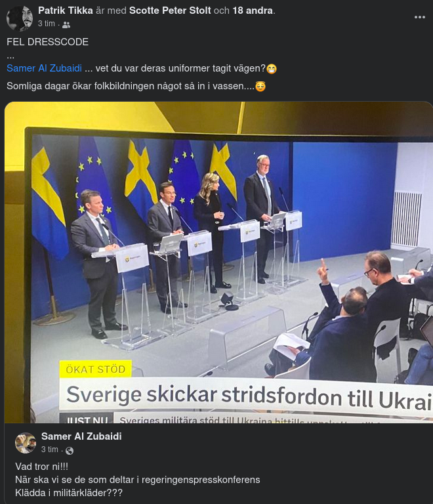Click the friends audience icon under Patrik Tikka
Viewport: 433px width, 504px height.
(66, 25)
